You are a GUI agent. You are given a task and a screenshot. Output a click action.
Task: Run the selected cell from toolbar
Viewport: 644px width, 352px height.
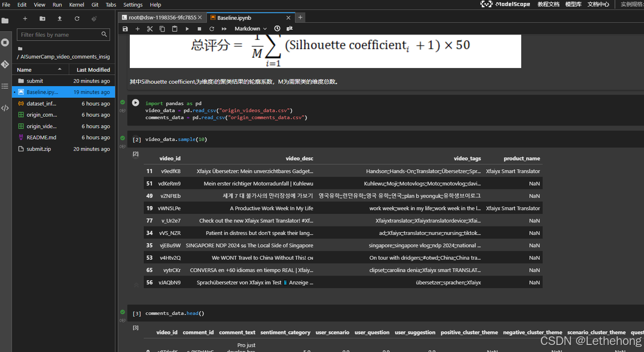(187, 29)
